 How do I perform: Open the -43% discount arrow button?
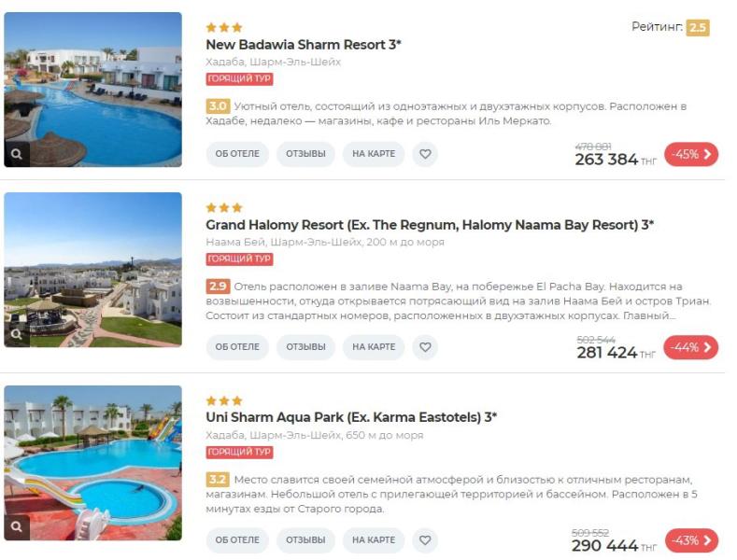(691, 539)
